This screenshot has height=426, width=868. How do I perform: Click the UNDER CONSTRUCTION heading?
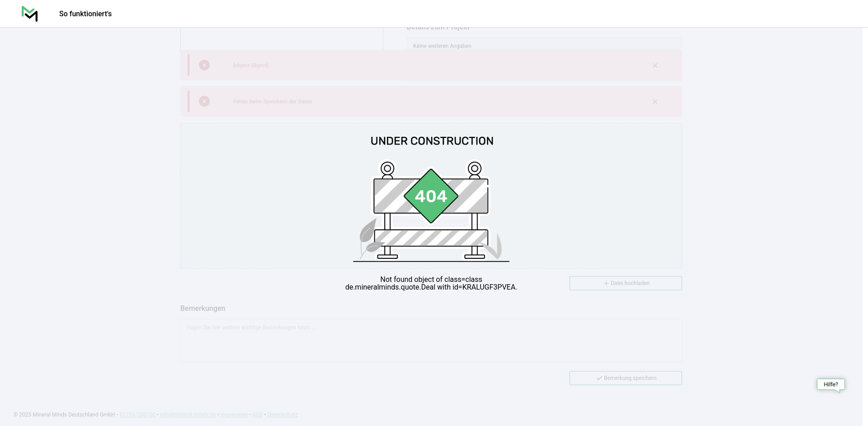click(x=432, y=141)
